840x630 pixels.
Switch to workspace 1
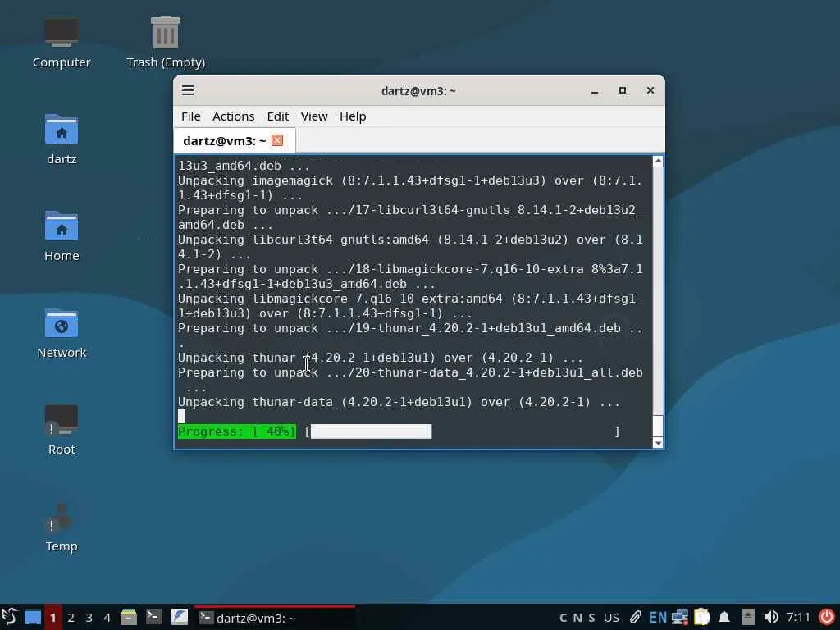pyautogui.click(x=52, y=617)
